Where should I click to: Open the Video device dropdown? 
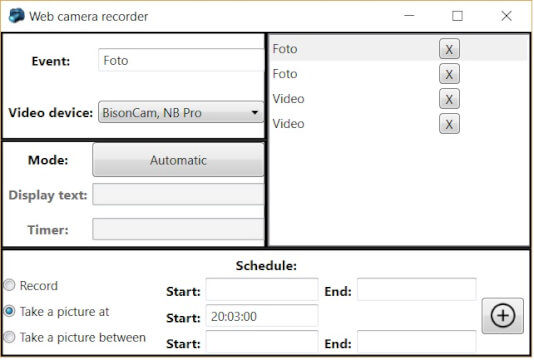pyautogui.click(x=181, y=112)
